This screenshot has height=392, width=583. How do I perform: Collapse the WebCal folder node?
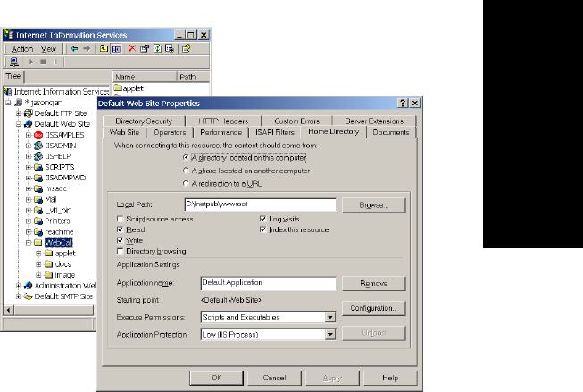[x=29, y=243]
